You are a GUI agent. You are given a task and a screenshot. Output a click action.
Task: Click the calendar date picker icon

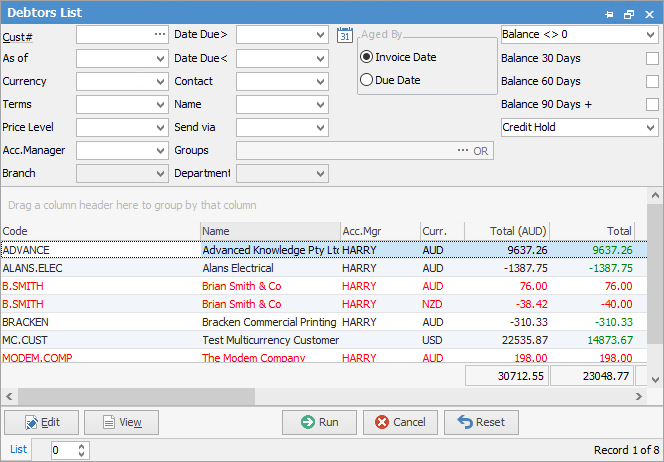[x=345, y=35]
